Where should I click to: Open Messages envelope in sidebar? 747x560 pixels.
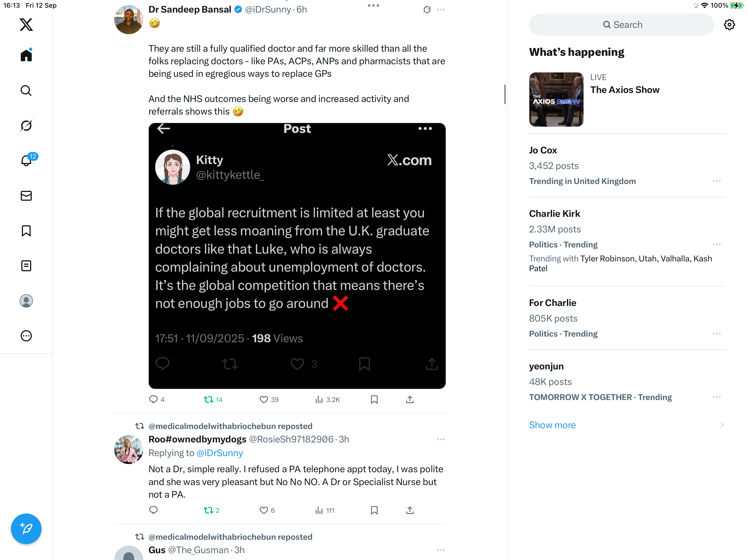(x=26, y=196)
